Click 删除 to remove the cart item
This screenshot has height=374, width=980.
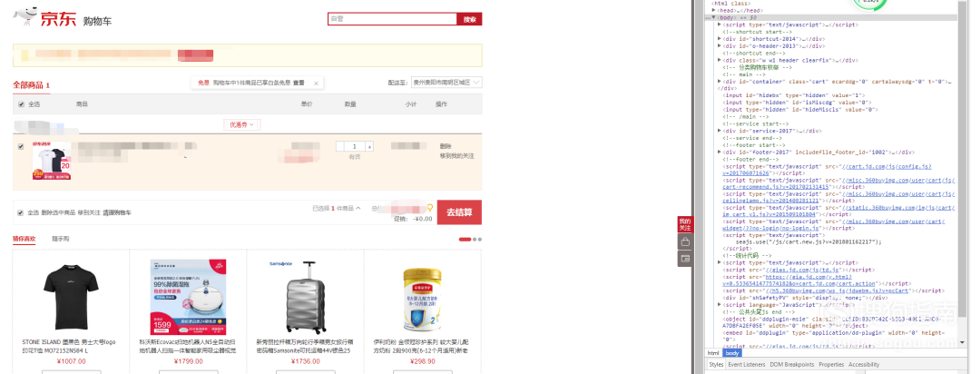tap(445, 146)
